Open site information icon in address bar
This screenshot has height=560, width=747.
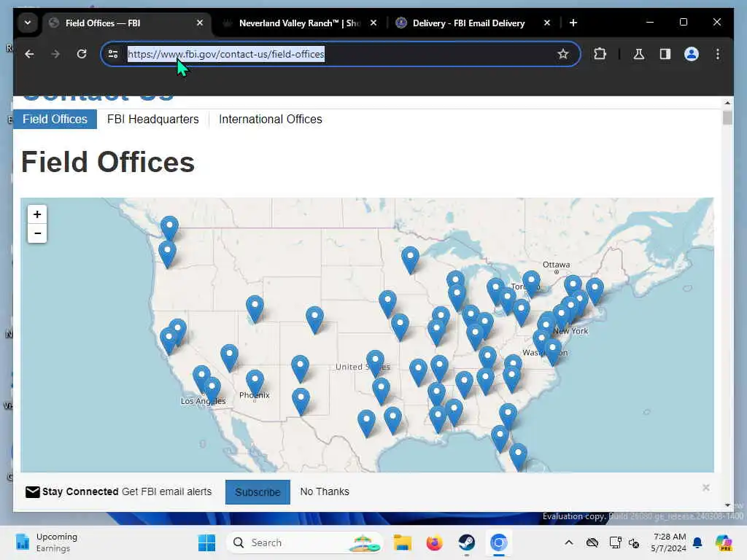click(x=113, y=54)
